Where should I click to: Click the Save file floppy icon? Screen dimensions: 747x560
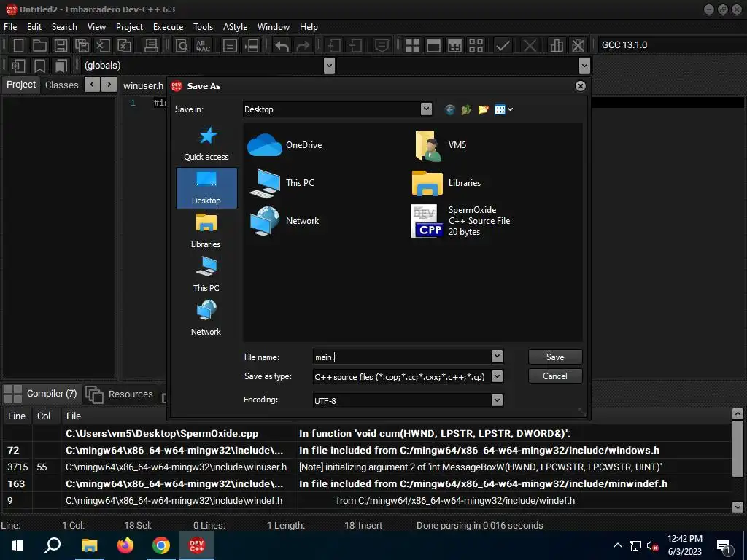(61, 45)
